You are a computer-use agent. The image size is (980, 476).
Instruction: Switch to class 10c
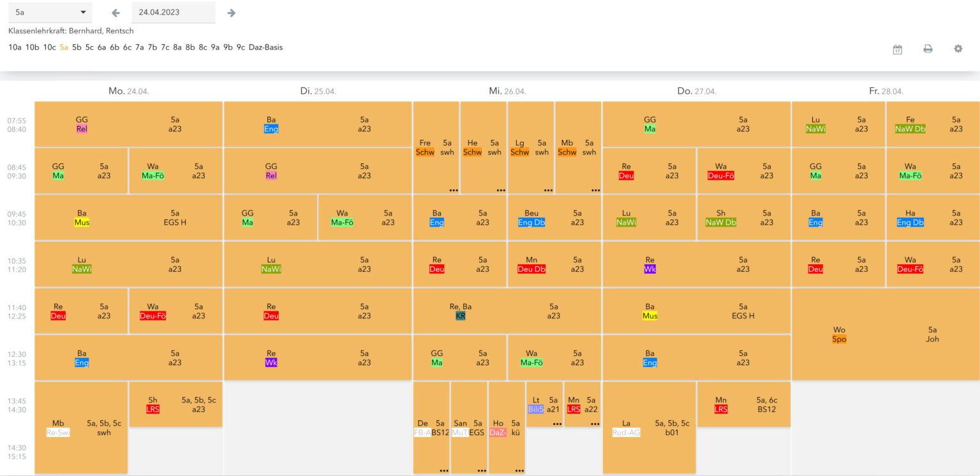coord(50,47)
